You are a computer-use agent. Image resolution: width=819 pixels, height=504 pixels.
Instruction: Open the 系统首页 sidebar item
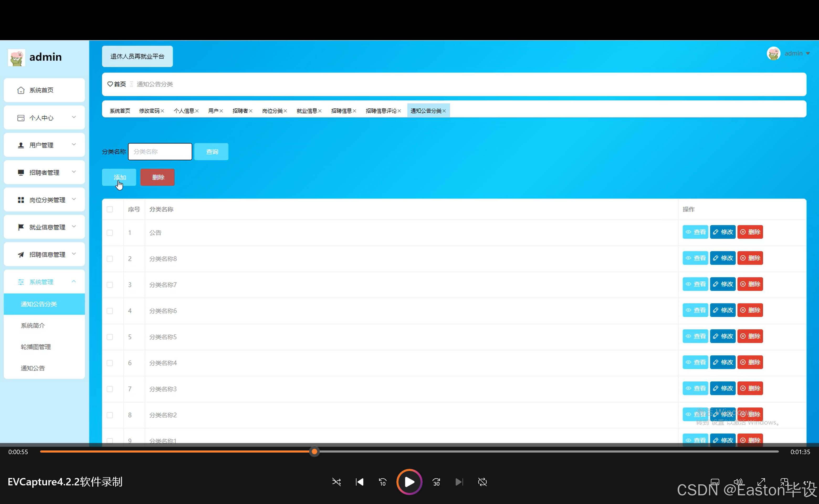coord(44,90)
